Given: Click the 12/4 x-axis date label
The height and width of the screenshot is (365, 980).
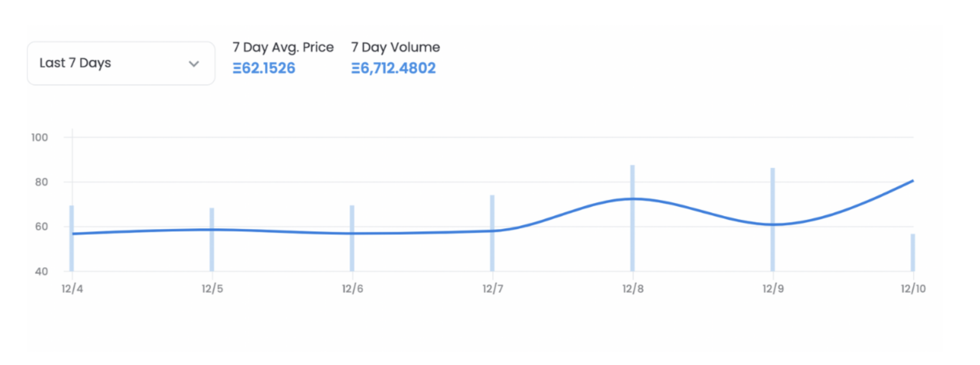Looking at the screenshot, I should [x=72, y=289].
